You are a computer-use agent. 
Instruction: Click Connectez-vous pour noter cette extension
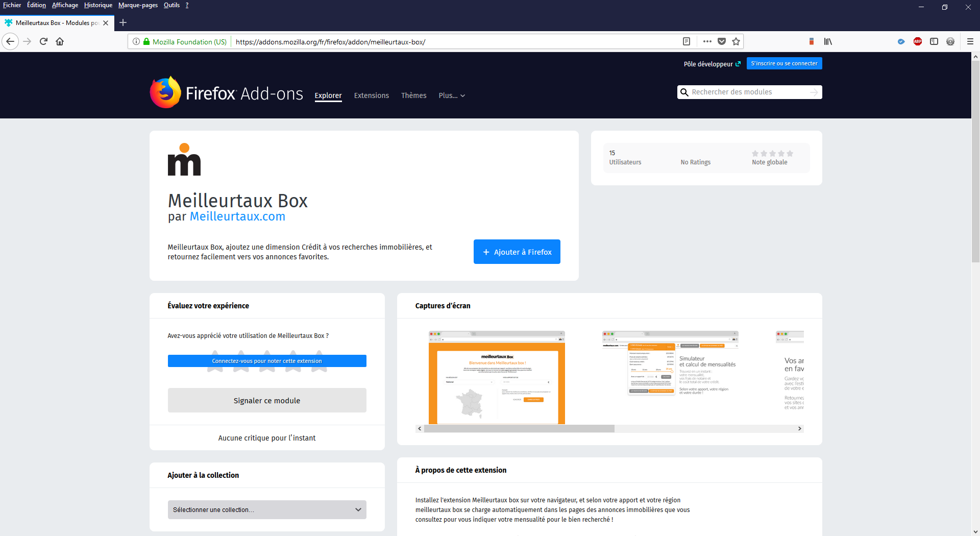coord(267,361)
